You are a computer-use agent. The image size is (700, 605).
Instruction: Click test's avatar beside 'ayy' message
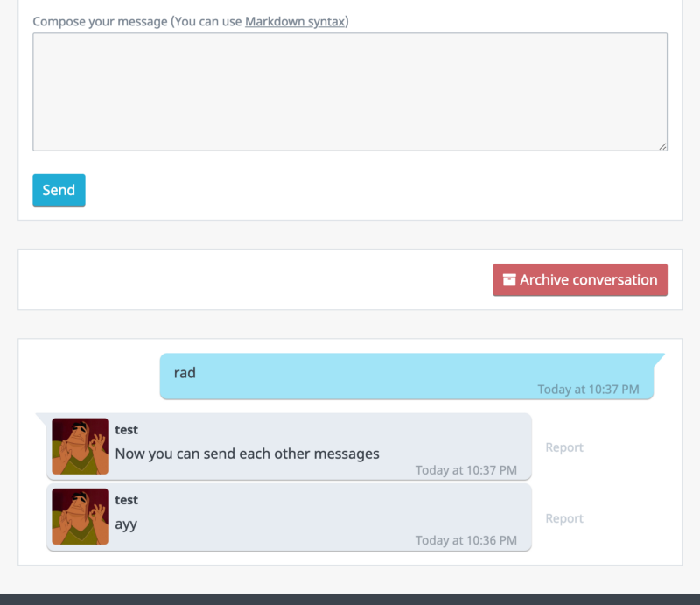80,516
